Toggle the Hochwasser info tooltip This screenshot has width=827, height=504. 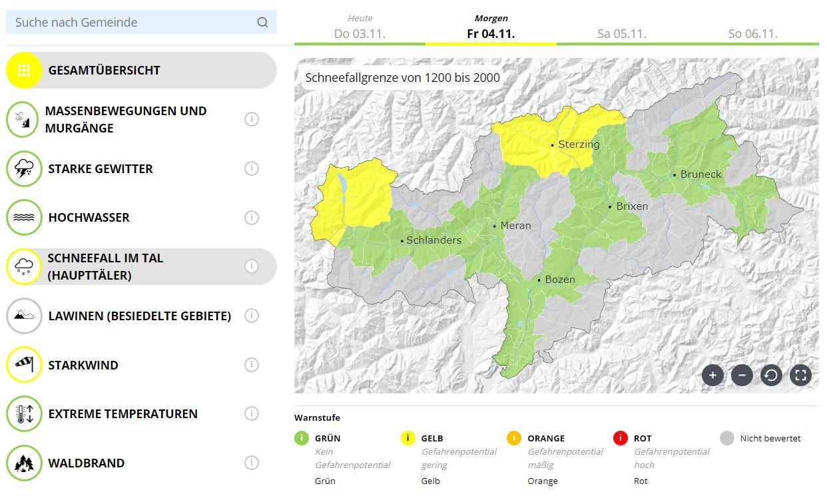coord(252,217)
